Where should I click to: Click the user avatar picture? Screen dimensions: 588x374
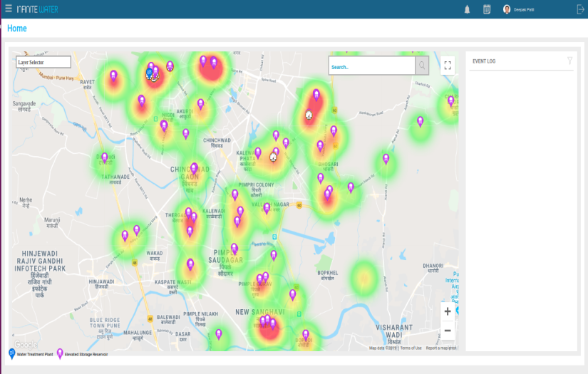click(x=507, y=9)
